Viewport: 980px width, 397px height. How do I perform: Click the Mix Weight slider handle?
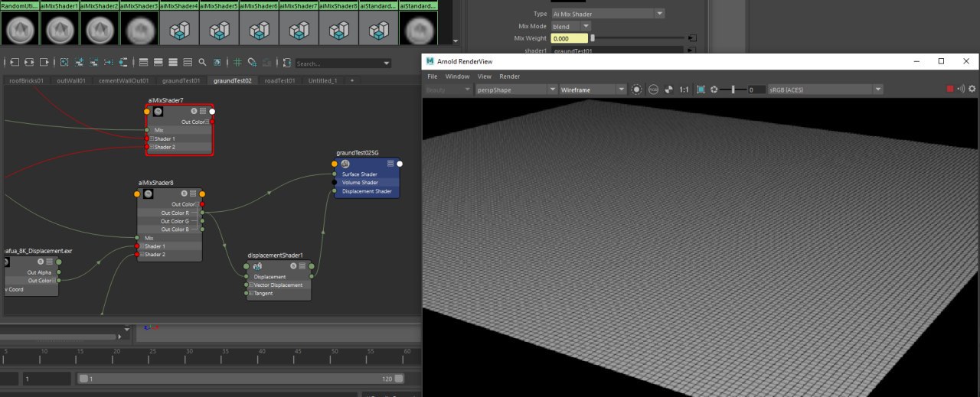point(592,37)
